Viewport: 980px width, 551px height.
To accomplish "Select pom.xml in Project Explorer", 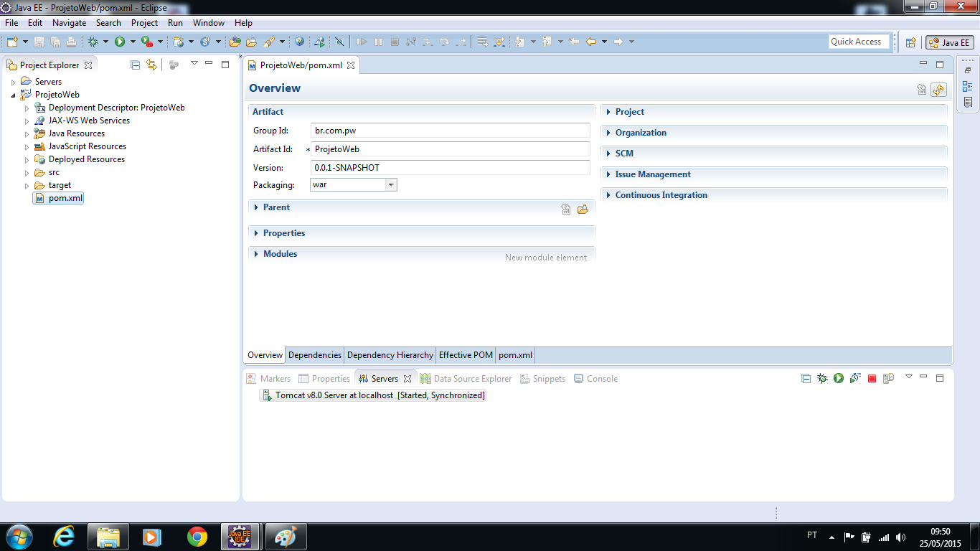I will tap(59, 198).
